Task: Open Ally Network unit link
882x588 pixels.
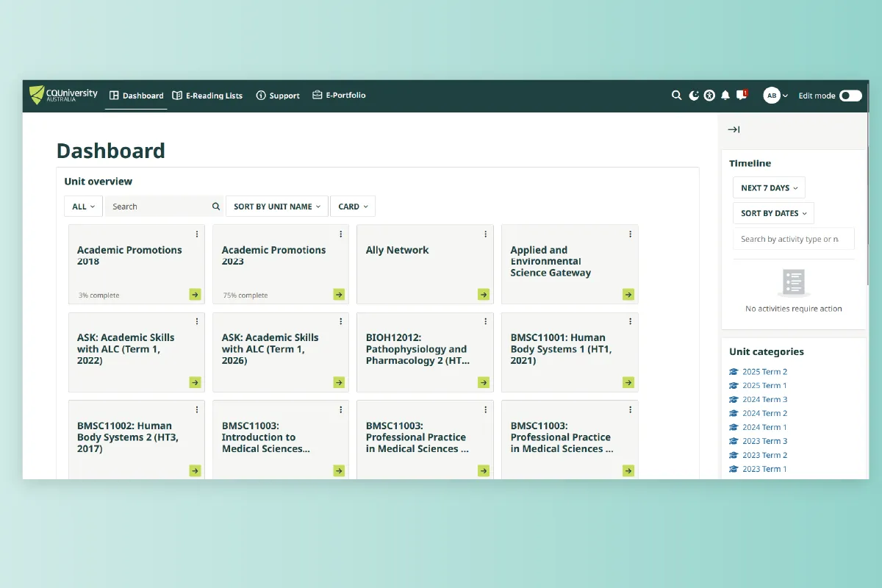Action: (x=397, y=250)
